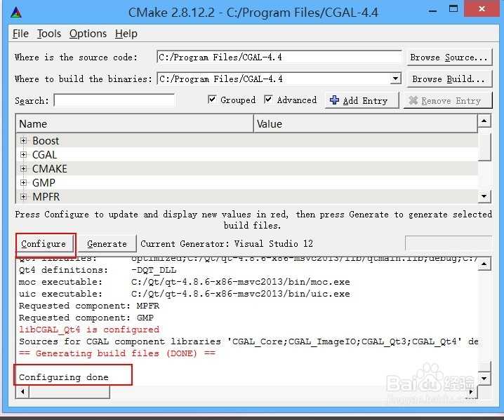
Task: Toggle the Advanced checkbox
Action: [268, 100]
